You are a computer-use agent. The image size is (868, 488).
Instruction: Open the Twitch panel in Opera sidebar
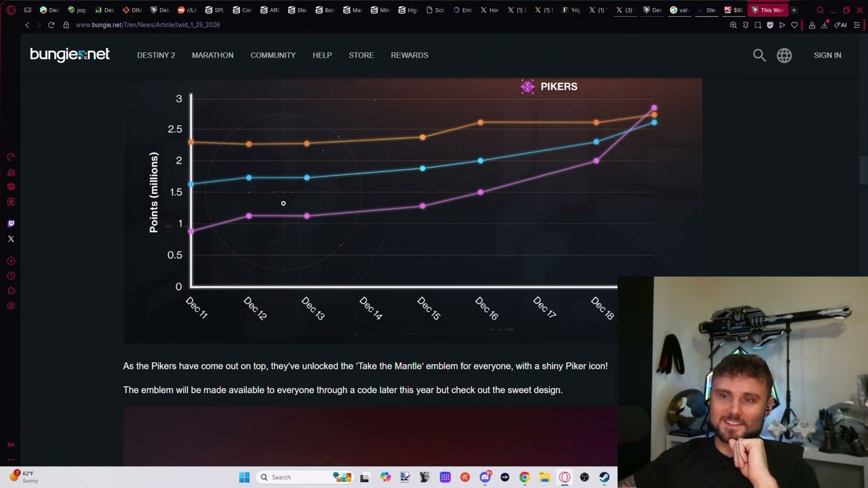(11, 224)
